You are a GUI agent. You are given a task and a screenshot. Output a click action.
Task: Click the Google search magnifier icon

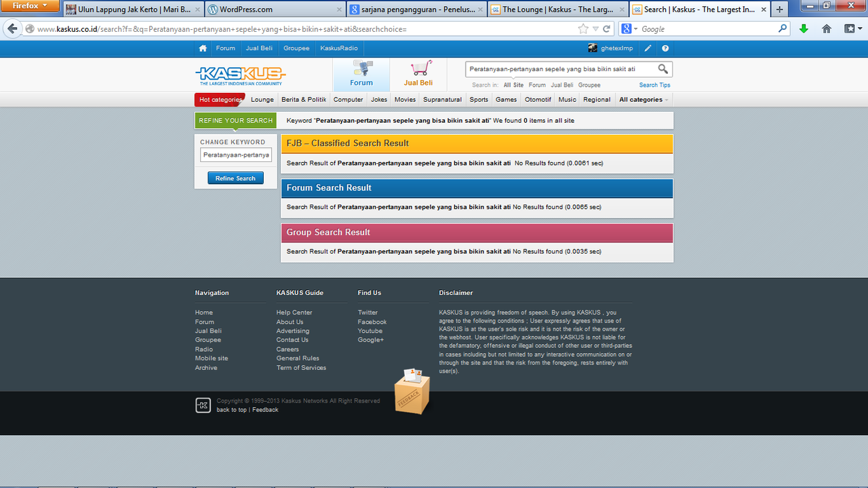pos(783,28)
